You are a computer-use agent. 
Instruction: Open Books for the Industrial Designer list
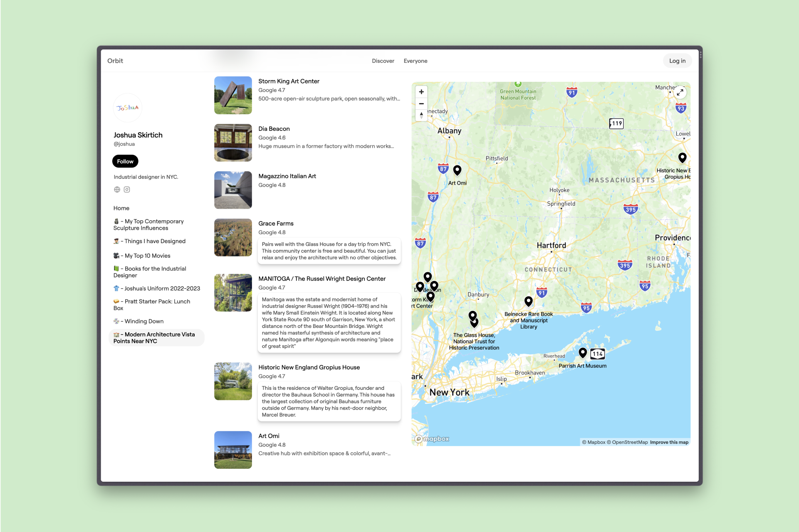click(x=156, y=272)
